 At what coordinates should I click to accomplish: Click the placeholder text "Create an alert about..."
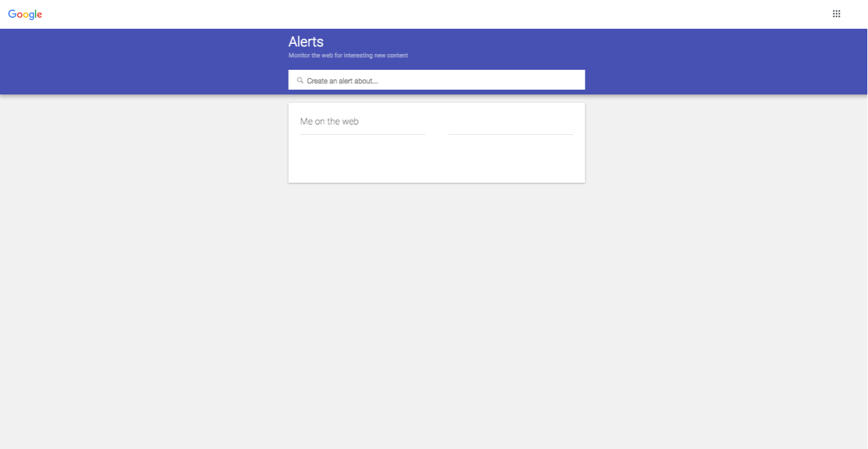click(x=342, y=81)
